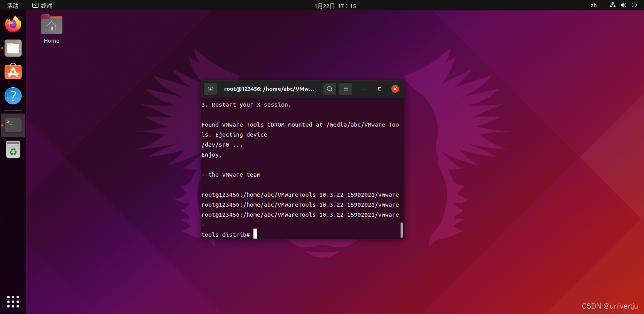Screen dimensions: 644x314
Task: Open the clock calendar at 1月22日 17:15
Action: (335, 6)
